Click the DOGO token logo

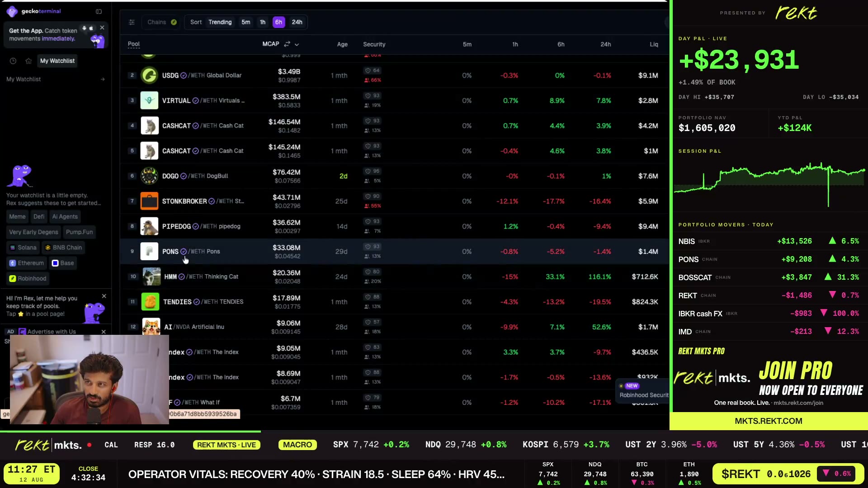149,176
